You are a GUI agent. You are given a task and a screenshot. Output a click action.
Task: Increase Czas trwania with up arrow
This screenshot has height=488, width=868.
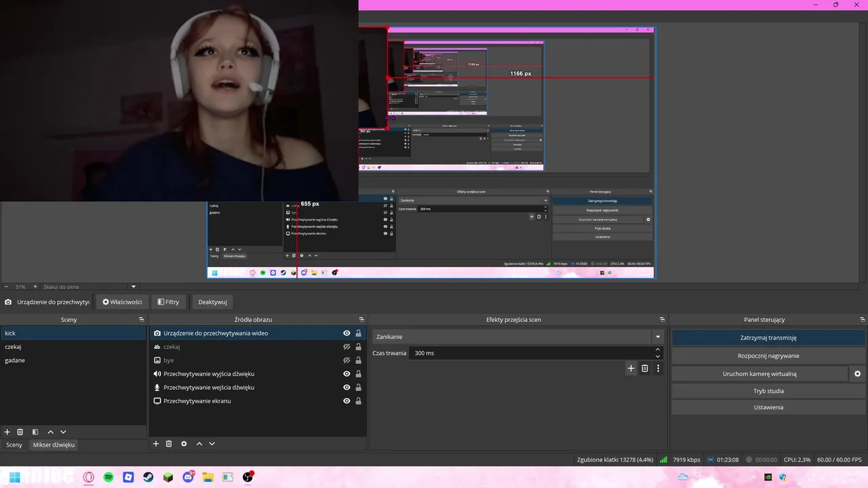(657, 350)
